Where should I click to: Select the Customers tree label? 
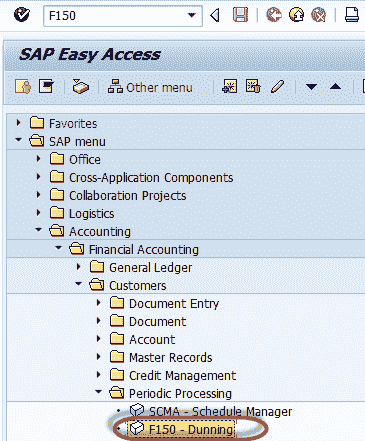[x=138, y=286]
